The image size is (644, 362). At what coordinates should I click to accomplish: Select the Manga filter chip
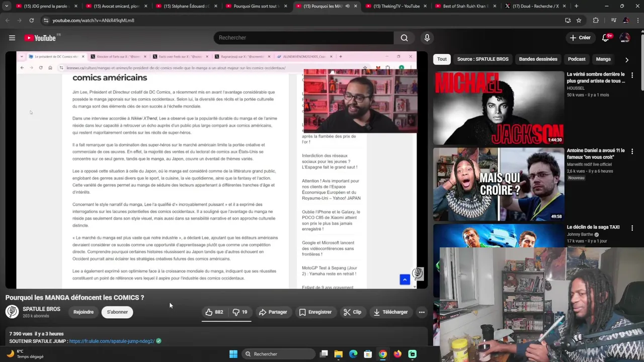pyautogui.click(x=603, y=59)
